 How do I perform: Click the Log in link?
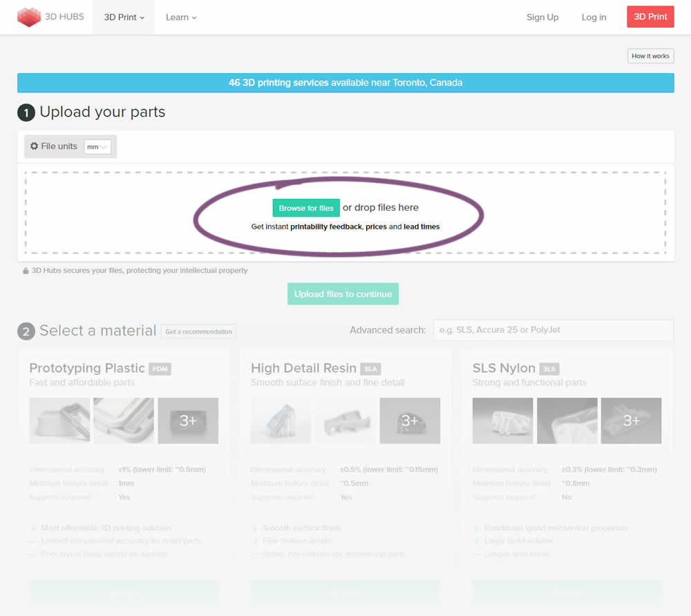(594, 17)
